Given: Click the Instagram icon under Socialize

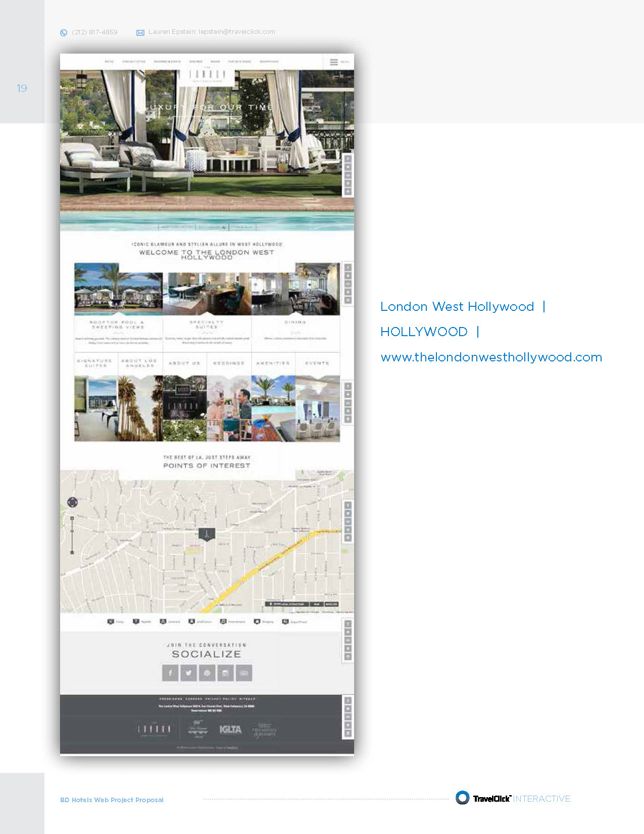Looking at the screenshot, I should 225,673.
